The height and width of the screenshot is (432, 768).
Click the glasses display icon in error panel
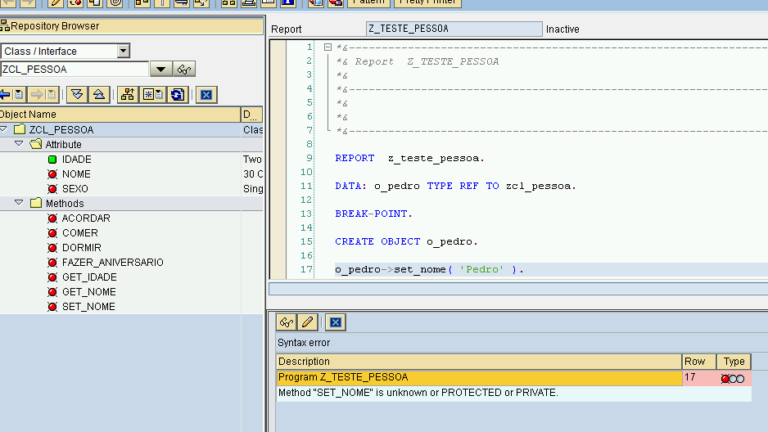(x=286, y=322)
